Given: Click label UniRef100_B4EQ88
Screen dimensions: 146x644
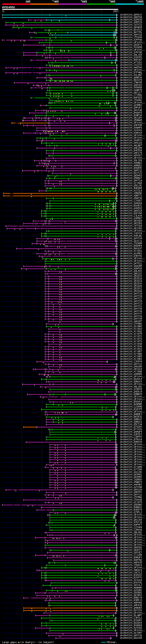Looking at the screenshot, I should [131, 188].
